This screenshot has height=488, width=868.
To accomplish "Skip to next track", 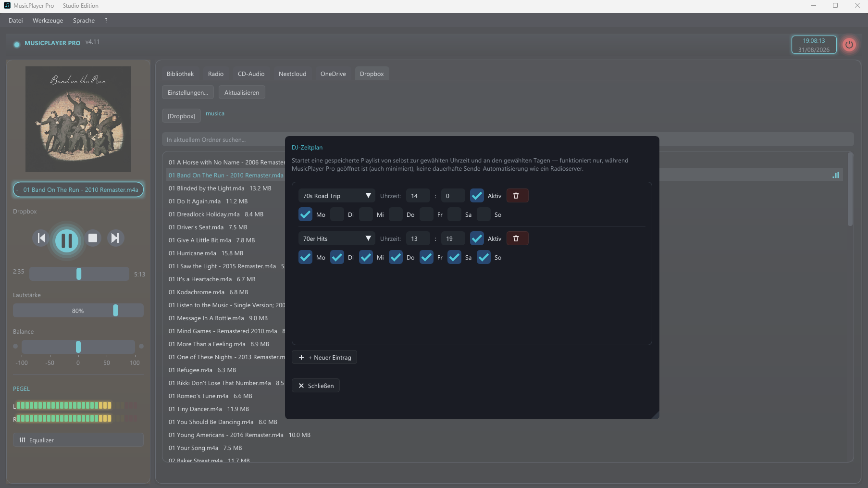I will click(115, 238).
